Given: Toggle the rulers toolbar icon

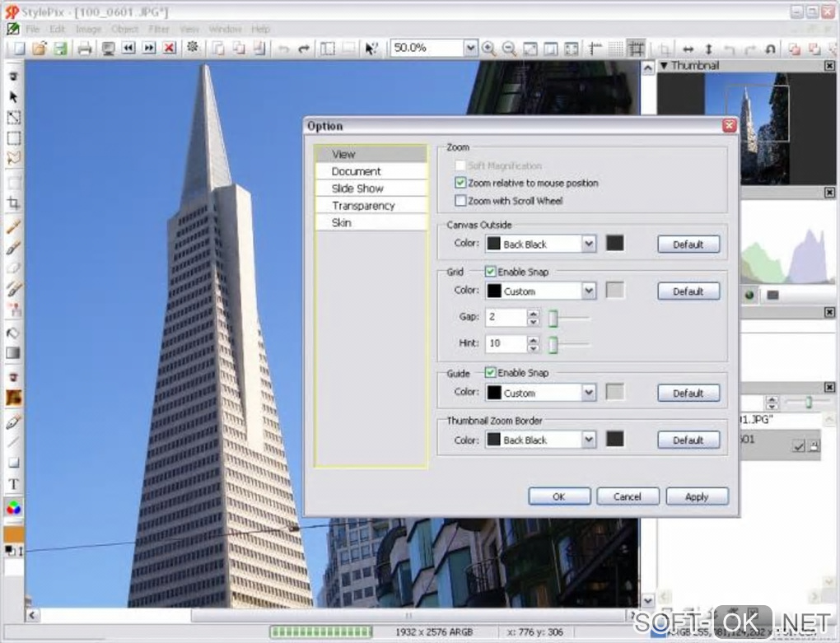Looking at the screenshot, I should tap(595, 49).
